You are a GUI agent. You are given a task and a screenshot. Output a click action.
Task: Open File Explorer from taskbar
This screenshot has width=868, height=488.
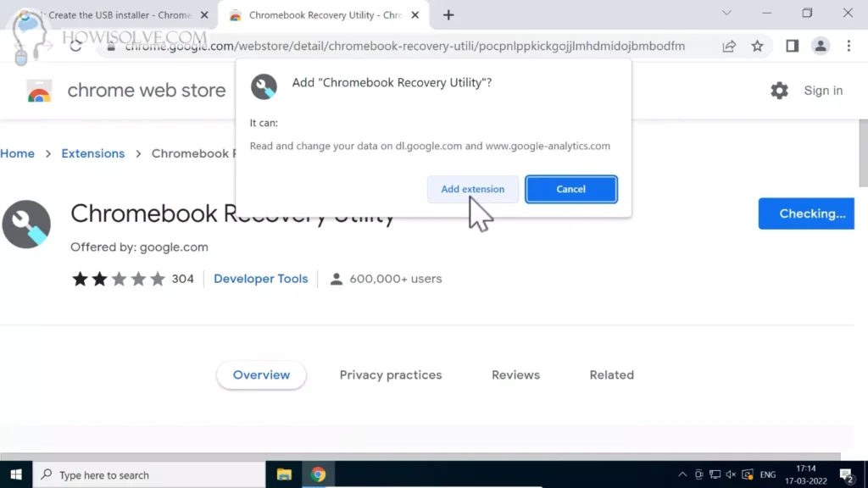[284, 474]
